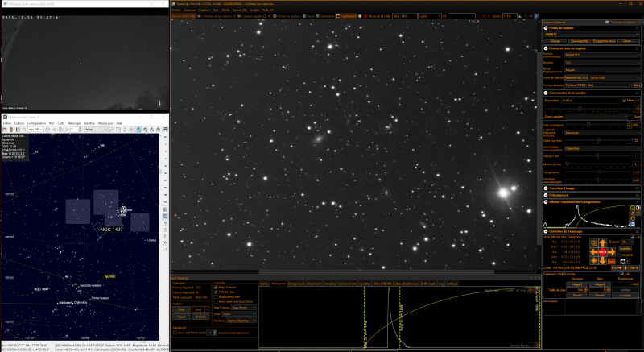644x352 pixels.
Task: Click the red square ROI selection icon
Action: (478, 16)
